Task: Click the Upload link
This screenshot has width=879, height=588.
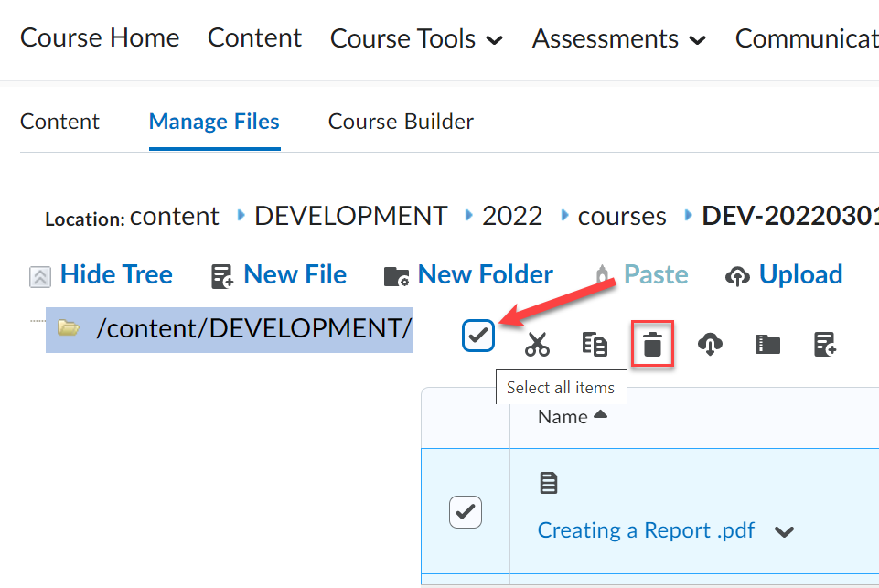Action: 800,274
